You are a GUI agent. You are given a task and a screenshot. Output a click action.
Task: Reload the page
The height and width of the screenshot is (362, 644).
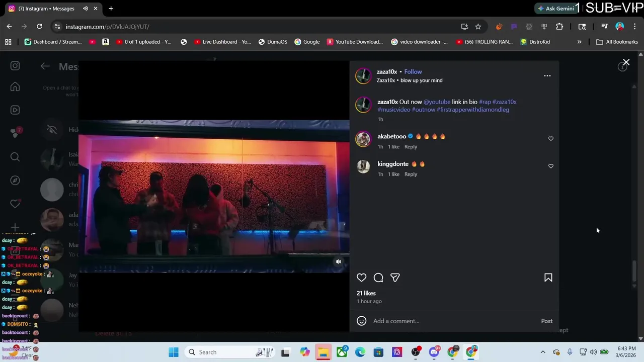(39, 27)
